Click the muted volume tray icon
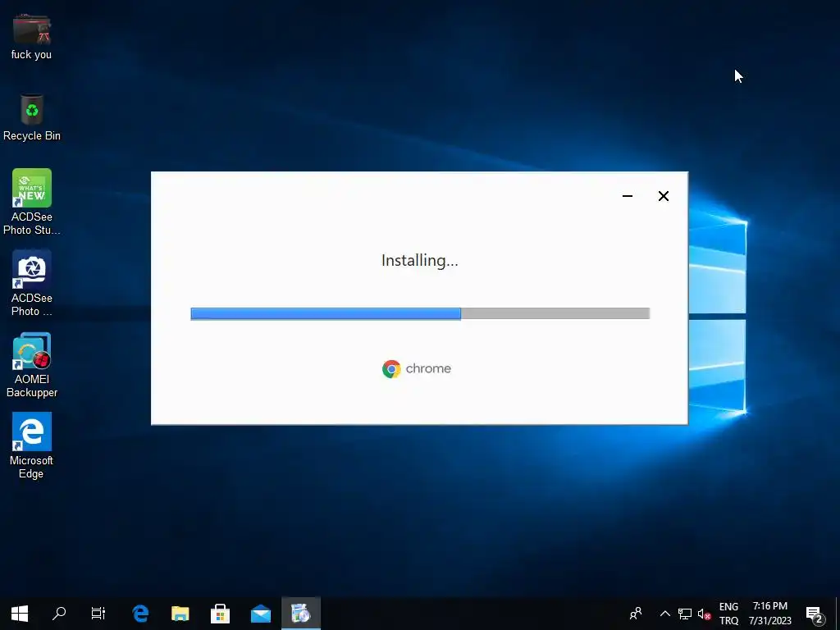The height and width of the screenshot is (630, 840). [704, 614]
